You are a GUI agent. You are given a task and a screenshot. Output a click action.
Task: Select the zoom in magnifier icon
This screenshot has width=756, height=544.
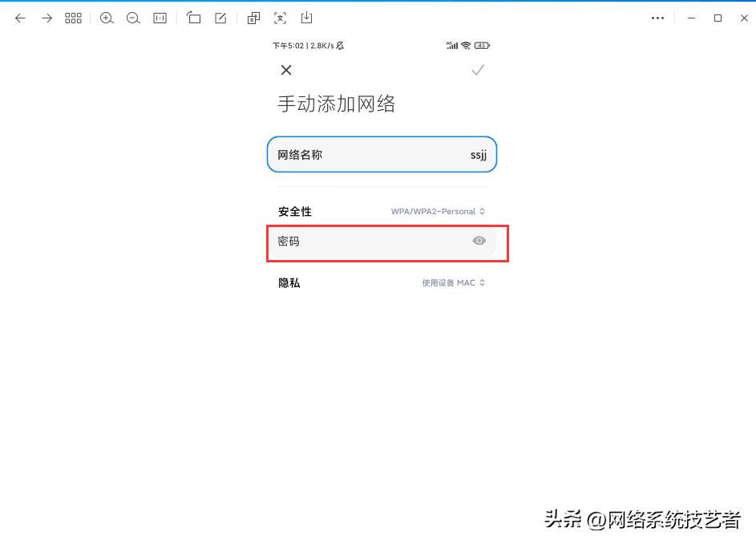107,18
